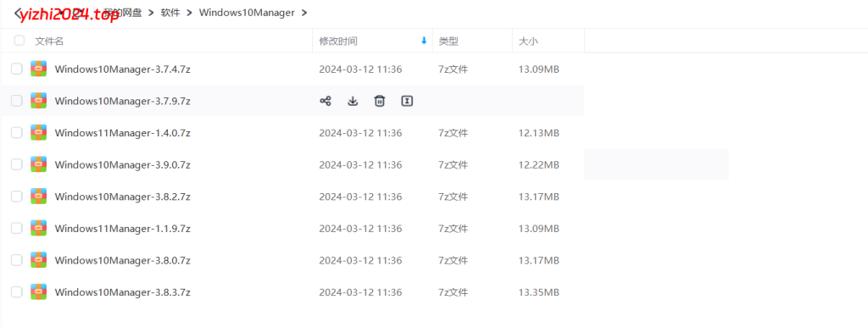
Task: Sort by 文件名 column header
Action: point(49,41)
